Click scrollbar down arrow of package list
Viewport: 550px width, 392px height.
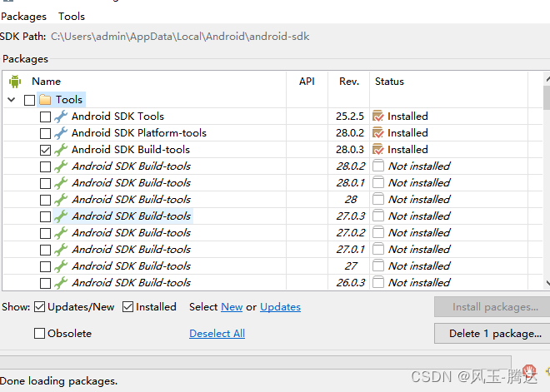547,282
